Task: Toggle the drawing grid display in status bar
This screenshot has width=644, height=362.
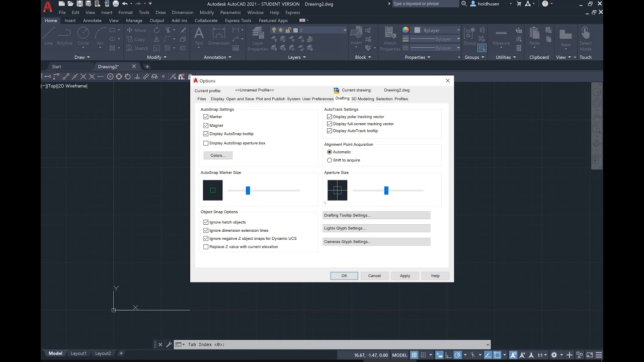Action: (x=415, y=355)
